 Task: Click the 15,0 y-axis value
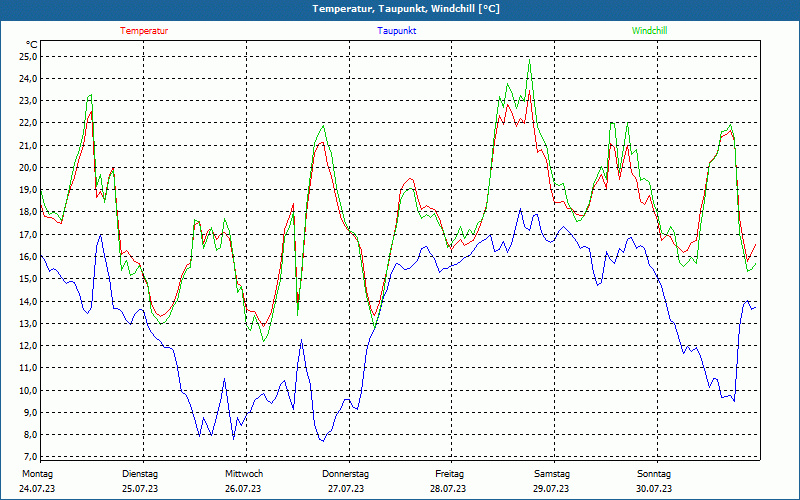(28, 279)
